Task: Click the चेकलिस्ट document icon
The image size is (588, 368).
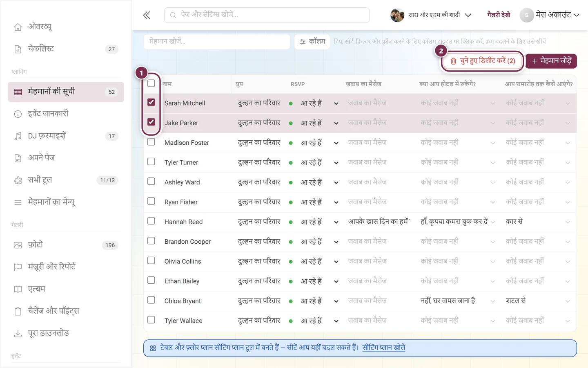Action: click(x=18, y=49)
